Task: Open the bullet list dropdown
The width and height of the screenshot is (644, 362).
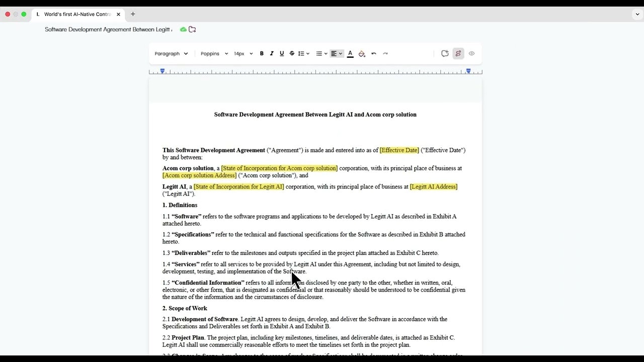Action: tap(321, 53)
